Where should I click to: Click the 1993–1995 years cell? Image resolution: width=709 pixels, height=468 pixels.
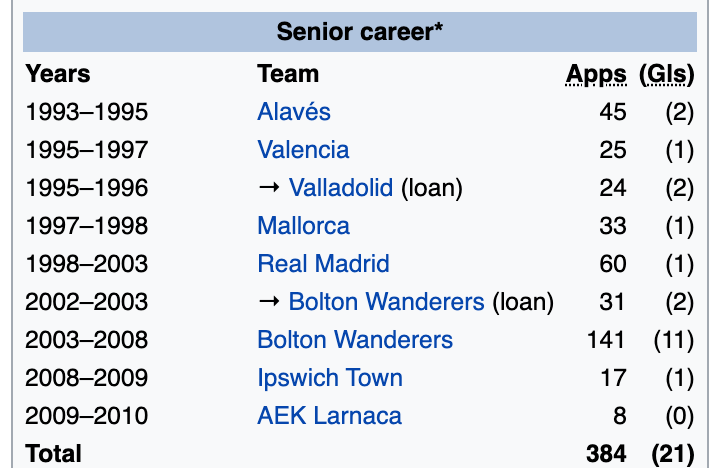[87, 111]
